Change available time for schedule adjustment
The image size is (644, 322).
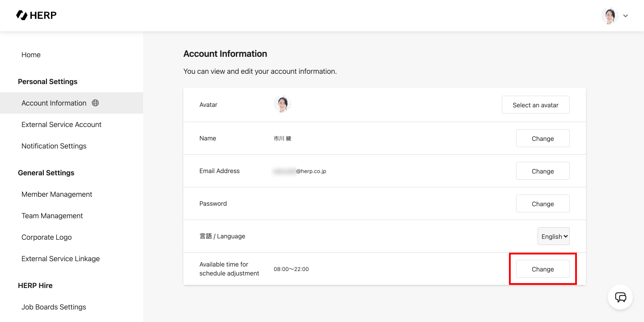[x=542, y=269]
